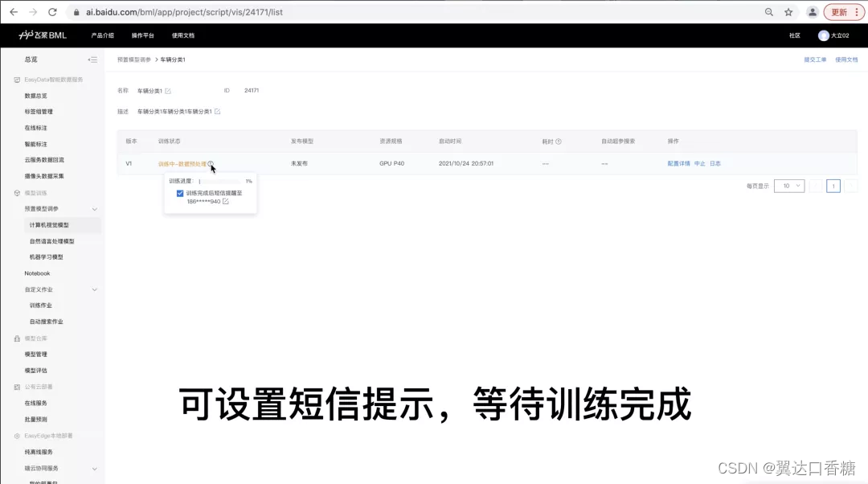868x484 pixels.
Task: Select 操作平台 in the top navigation
Action: pos(144,35)
